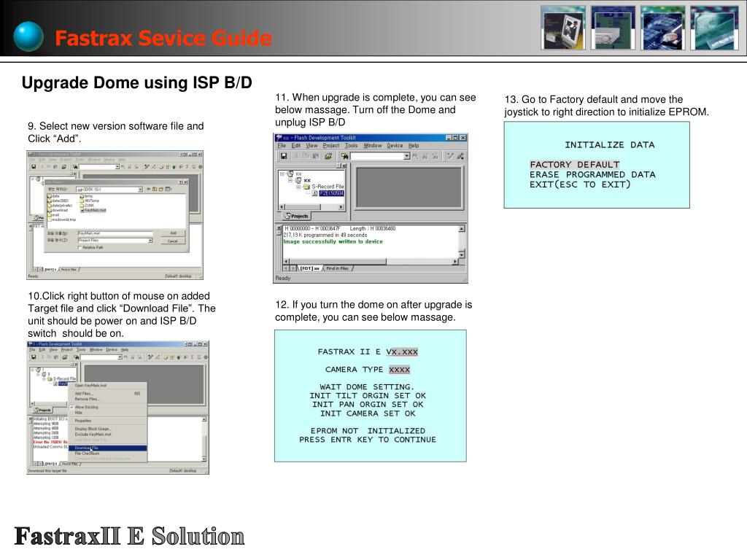
Task: Collapse root xx workspace node in step 11 tree
Action: [282, 174]
